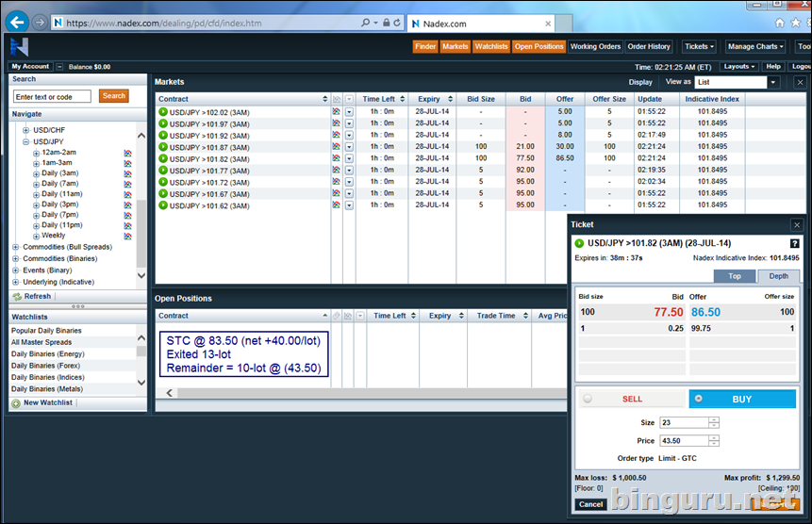
Task: Open row menu dropdown for USD/JPY >101.72
Action: (x=349, y=182)
